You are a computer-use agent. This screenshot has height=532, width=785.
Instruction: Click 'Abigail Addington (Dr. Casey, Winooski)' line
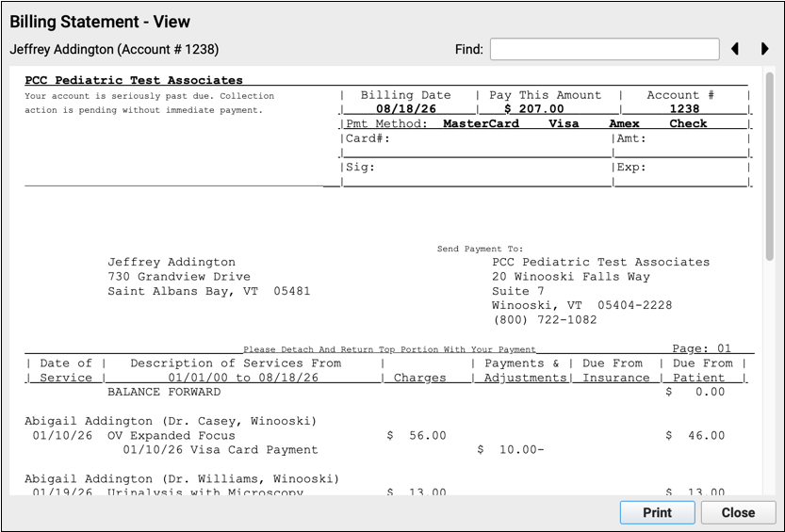(171, 421)
